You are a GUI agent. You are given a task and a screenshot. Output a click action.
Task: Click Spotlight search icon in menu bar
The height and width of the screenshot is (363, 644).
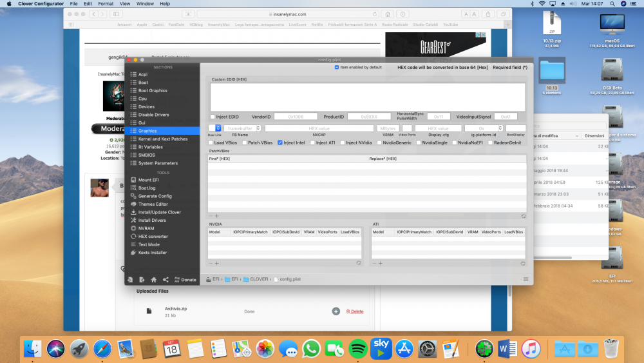click(x=612, y=4)
